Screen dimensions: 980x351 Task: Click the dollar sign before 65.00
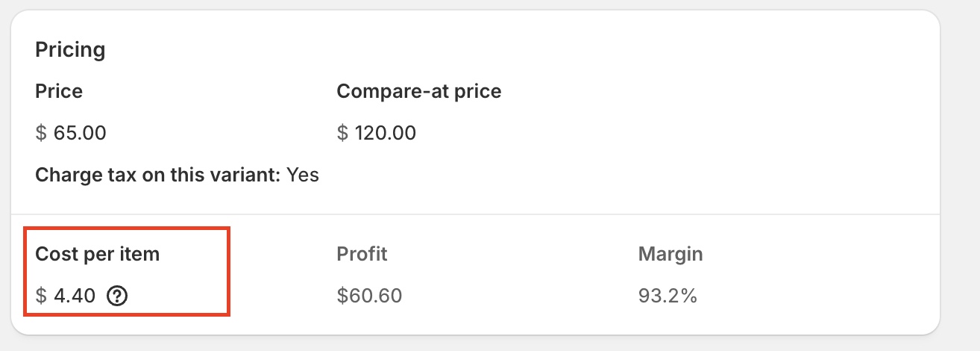(x=41, y=134)
